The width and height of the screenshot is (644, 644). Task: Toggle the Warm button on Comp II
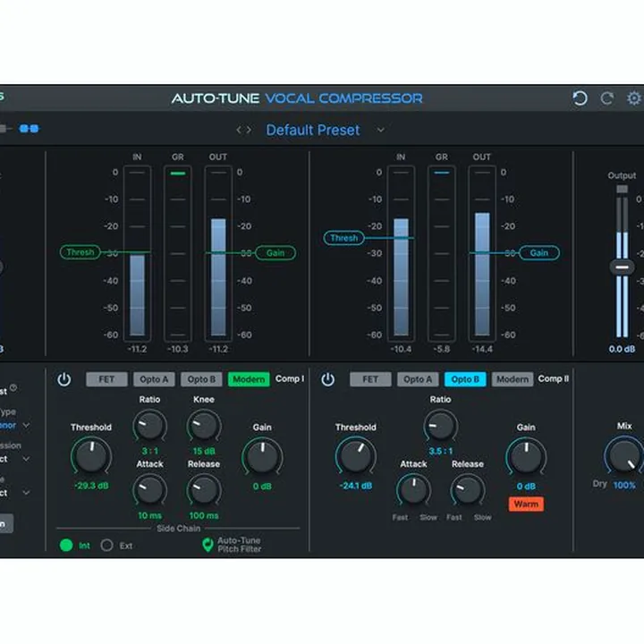point(526,504)
